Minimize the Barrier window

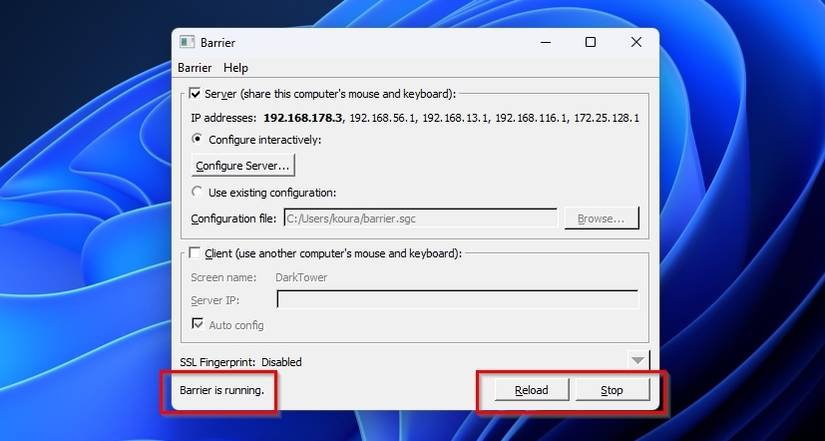546,42
